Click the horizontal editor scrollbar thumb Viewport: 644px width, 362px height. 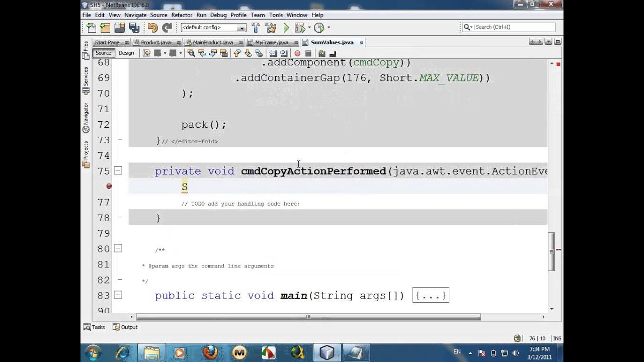pos(308,317)
